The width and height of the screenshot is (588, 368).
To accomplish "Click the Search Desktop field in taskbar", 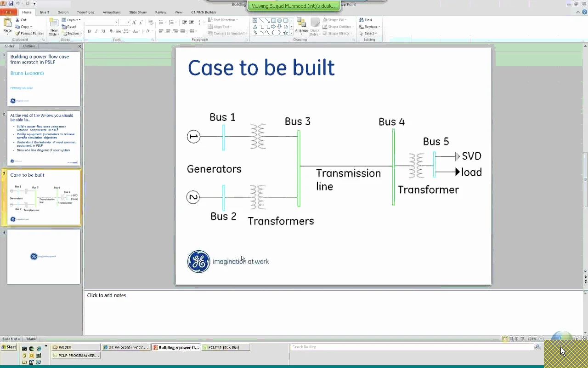I will (412, 347).
